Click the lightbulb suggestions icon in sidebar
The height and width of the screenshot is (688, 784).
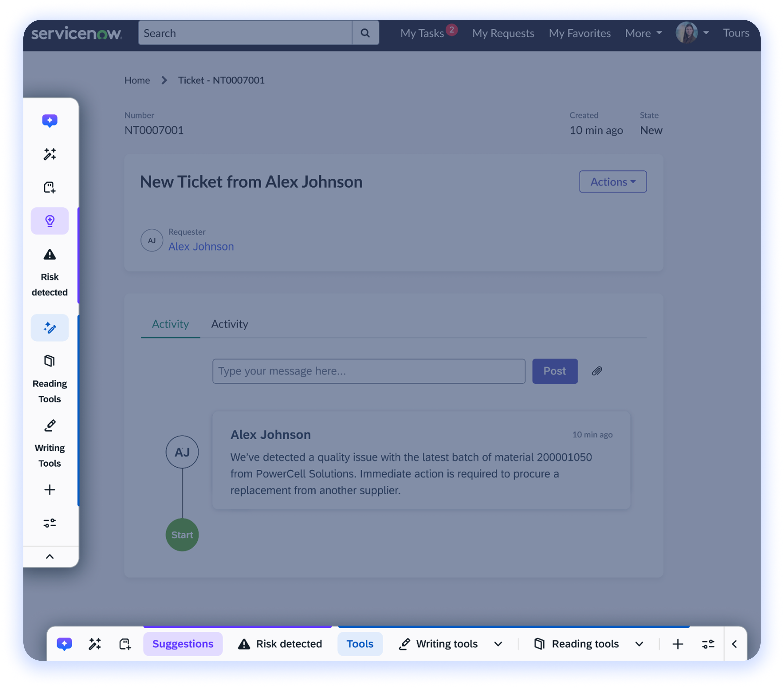pos(50,221)
